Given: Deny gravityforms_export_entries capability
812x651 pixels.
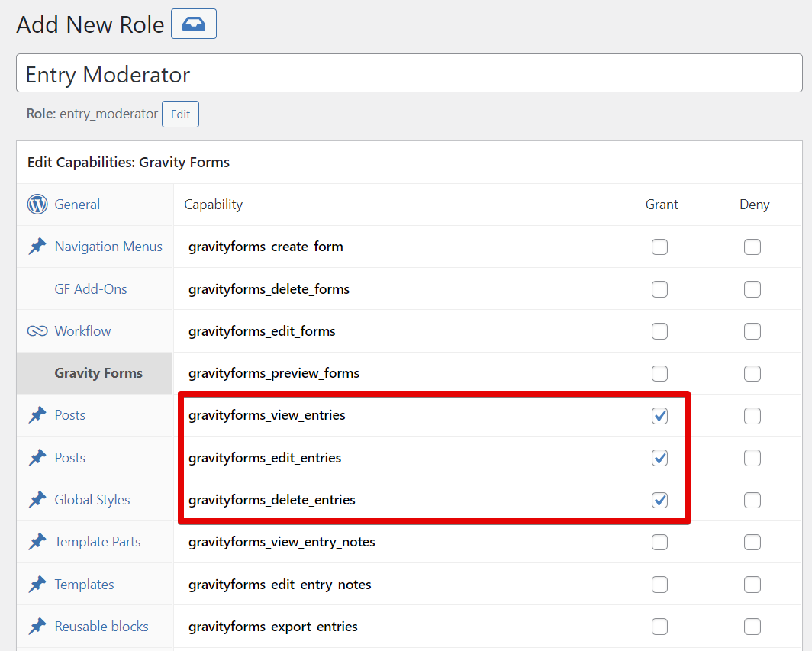Looking at the screenshot, I should pyautogui.click(x=752, y=627).
